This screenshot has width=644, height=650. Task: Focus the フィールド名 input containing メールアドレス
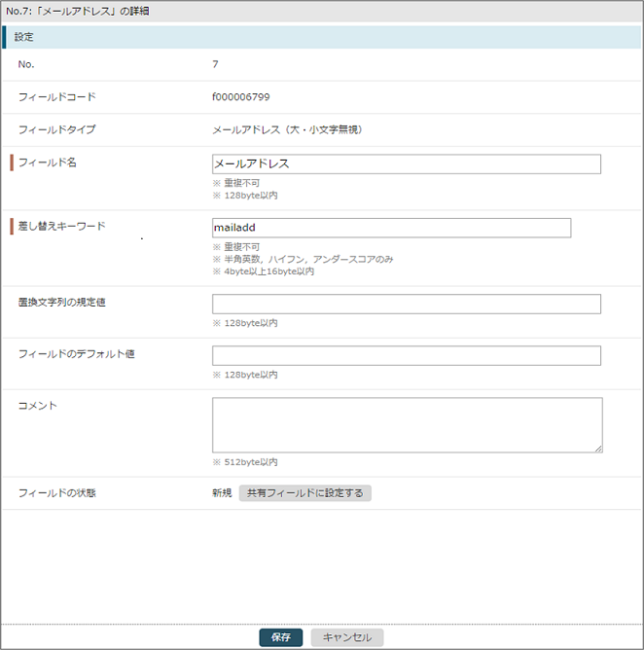(x=406, y=164)
